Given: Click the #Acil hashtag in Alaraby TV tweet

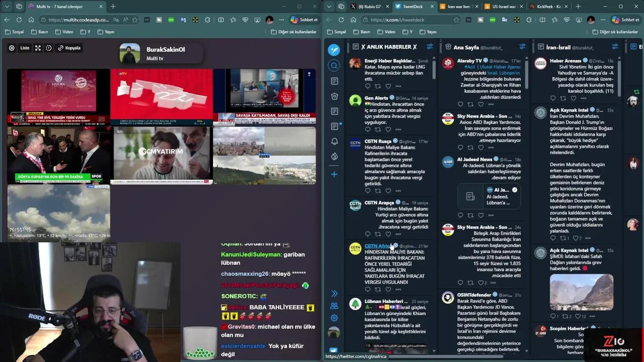Looking at the screenshot, I should pos(470,67).
